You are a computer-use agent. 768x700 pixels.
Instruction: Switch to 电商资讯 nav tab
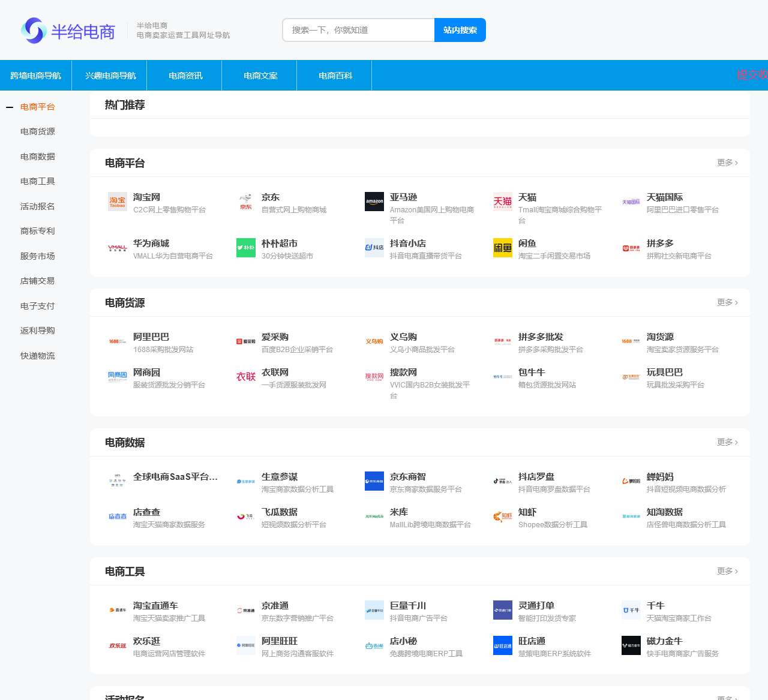point(185,76)
